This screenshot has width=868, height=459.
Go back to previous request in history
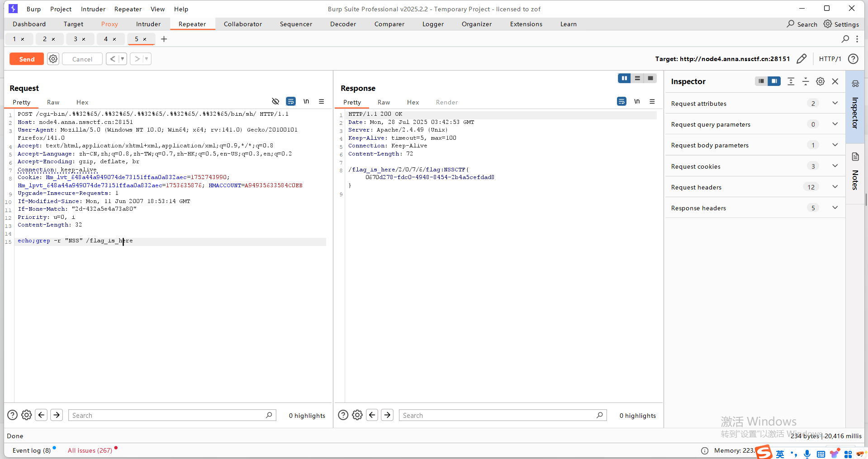[112, 59]
